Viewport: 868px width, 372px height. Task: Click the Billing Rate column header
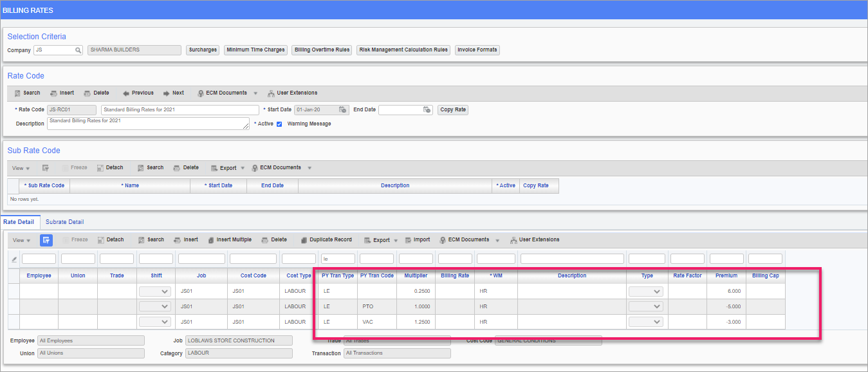pyautogui.click(x=455, y=275)
